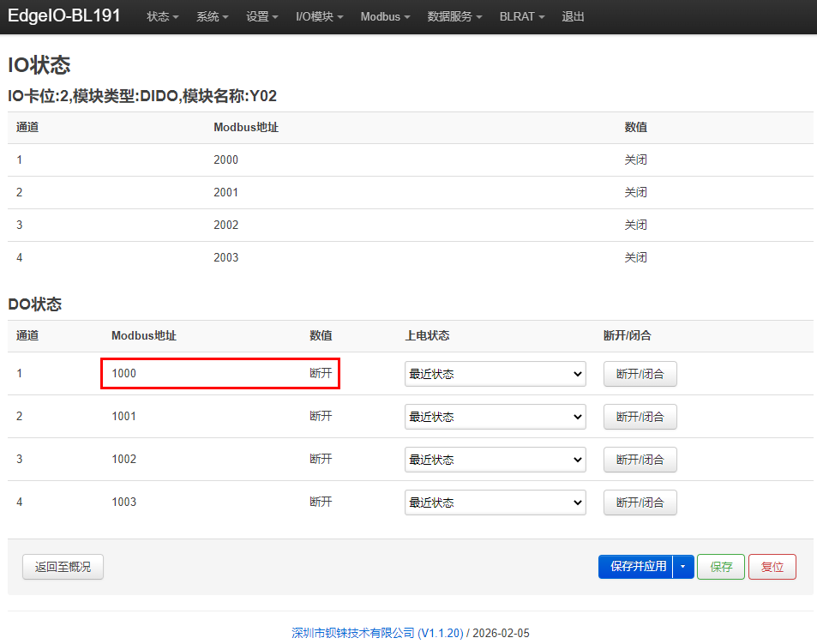Open the 数据服务 menu
The image size is (817, 644).
tap(454, 16)
